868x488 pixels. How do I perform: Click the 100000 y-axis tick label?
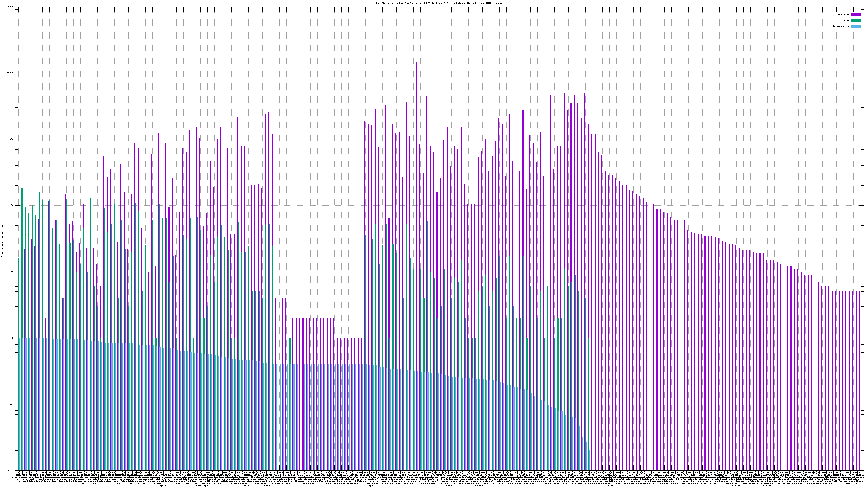tap(10, 7)
